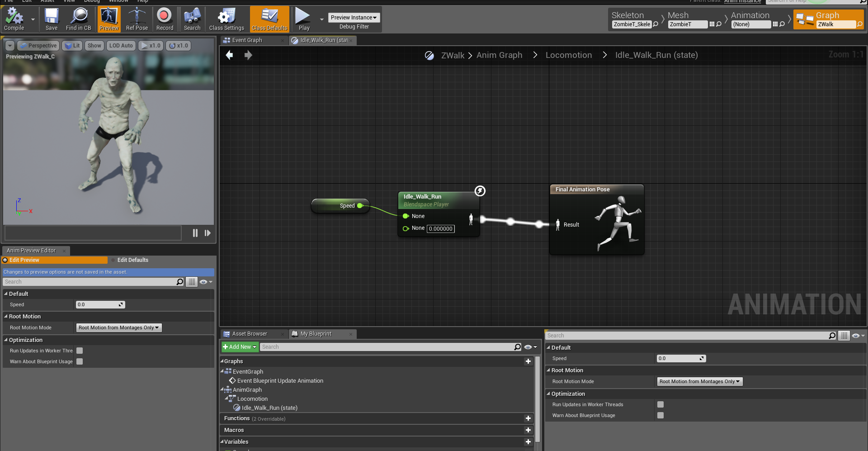868x451 pixels.
Task: Open Root Motion Mode dropdown in Preview Editor
Action: 119,328
